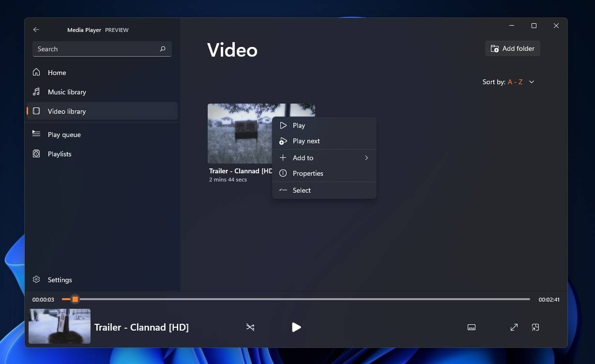
Task: Select multiple videos via Select option
Action: 302,190
